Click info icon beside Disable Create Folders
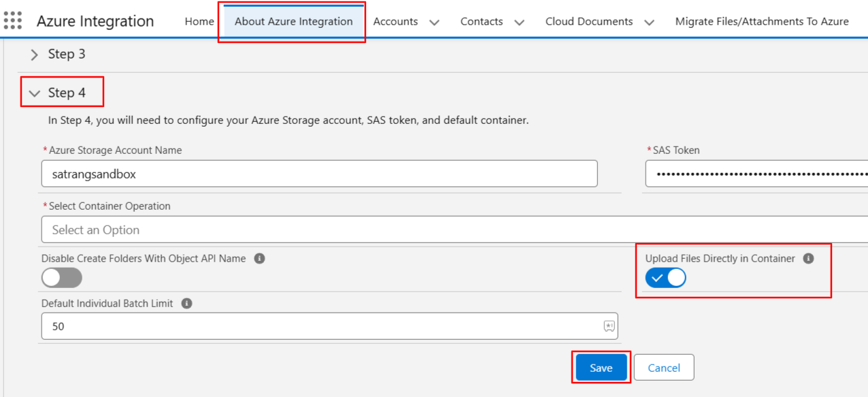The height and width of the screenshot is (397, 868). pos(259,259)
